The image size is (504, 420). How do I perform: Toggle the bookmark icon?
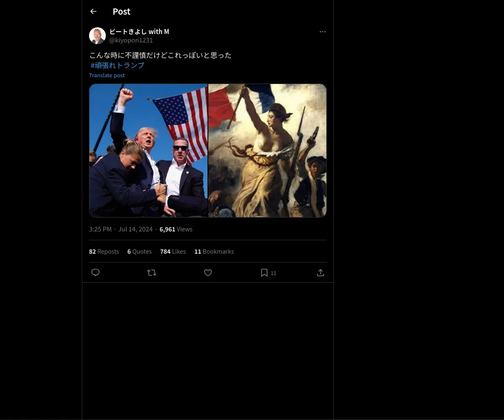[x=264, y=273]
